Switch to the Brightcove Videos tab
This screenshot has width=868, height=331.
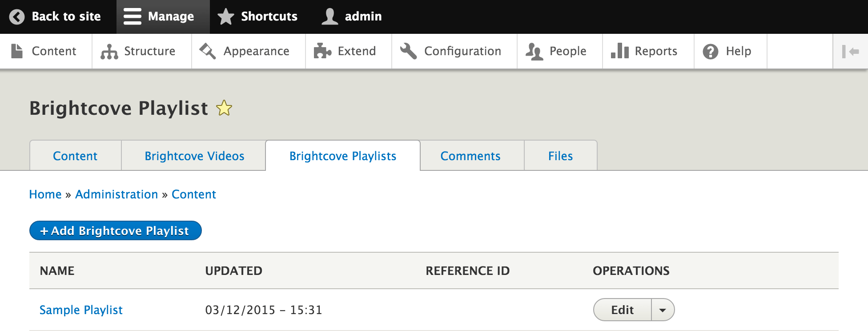pos(194,156)
